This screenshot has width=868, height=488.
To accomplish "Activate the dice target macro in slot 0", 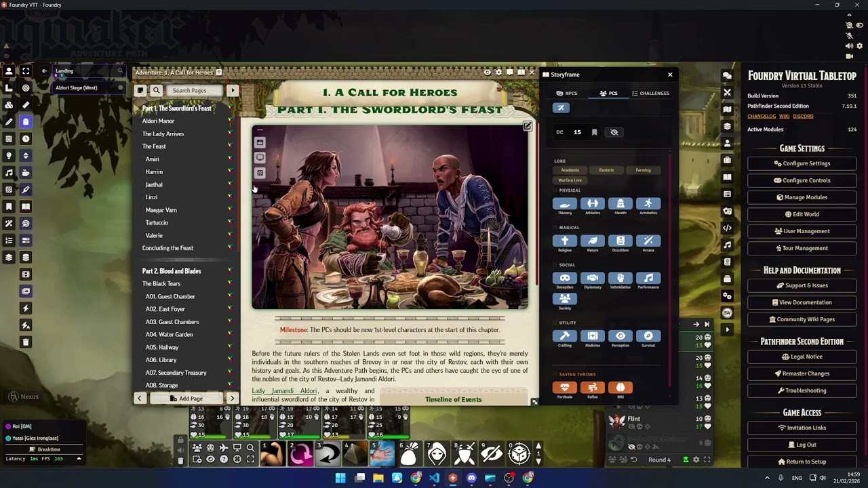I will [x=519, y=453].
